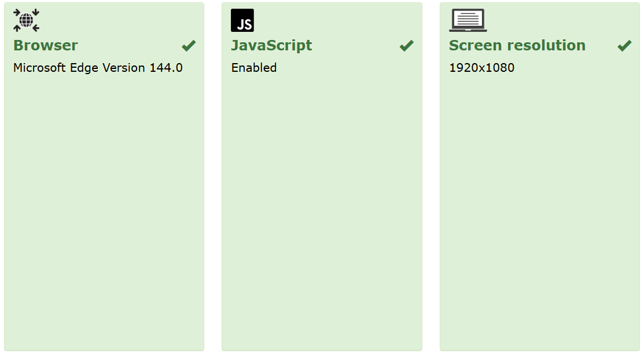
Task: Click the black JS logo icon
Action: pyautogui.click(x=242, y=20)
